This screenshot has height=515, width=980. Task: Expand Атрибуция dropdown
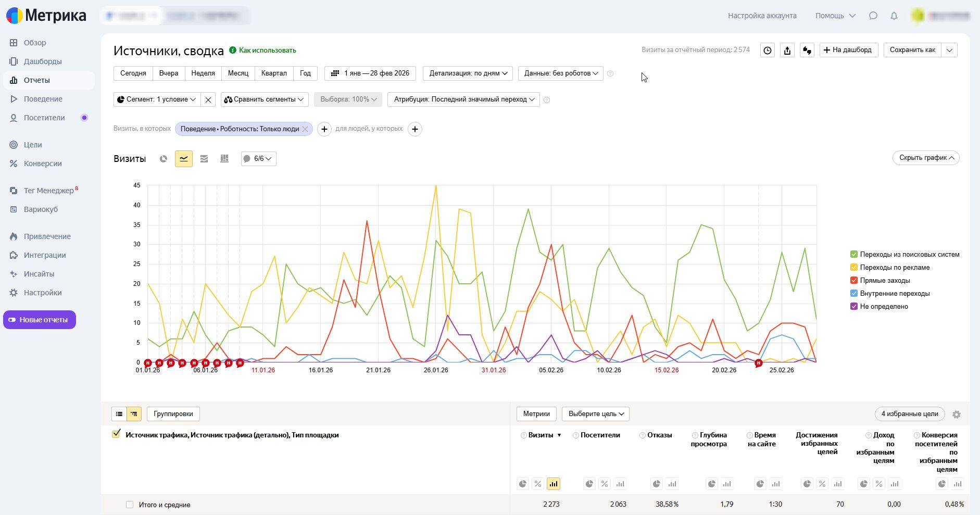pos(463,99)
